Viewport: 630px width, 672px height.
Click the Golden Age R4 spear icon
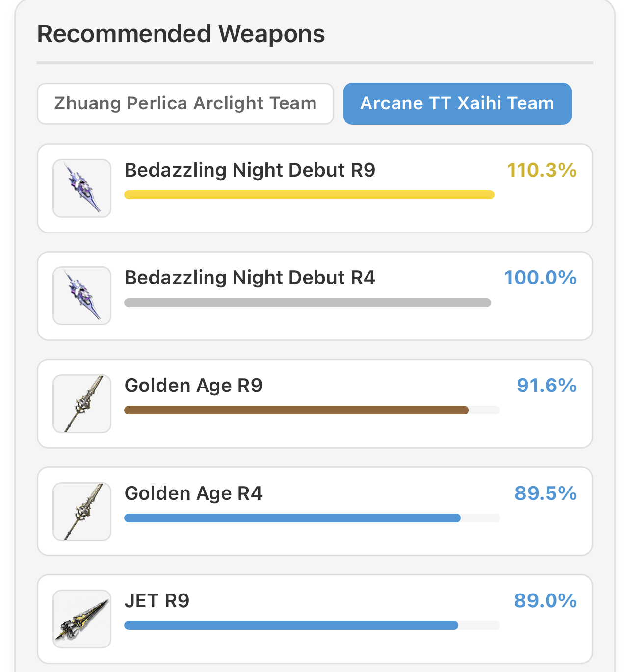(x=82, y=512)
